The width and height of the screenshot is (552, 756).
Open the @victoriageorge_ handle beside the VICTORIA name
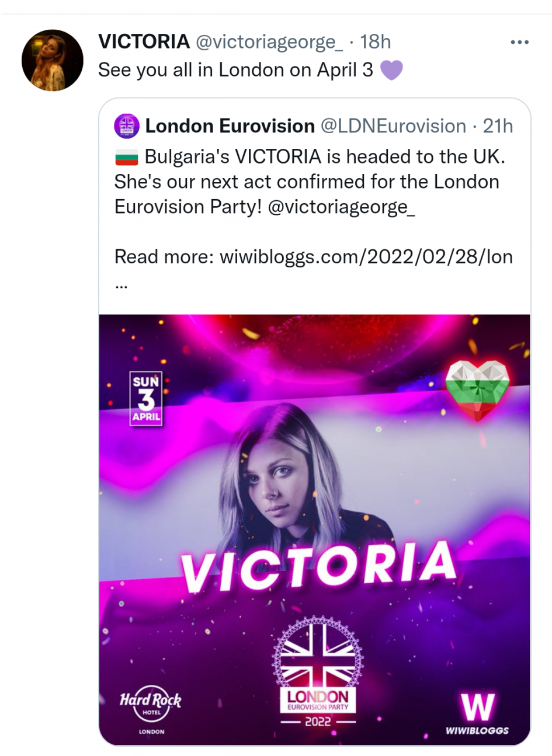click(268, 42)
